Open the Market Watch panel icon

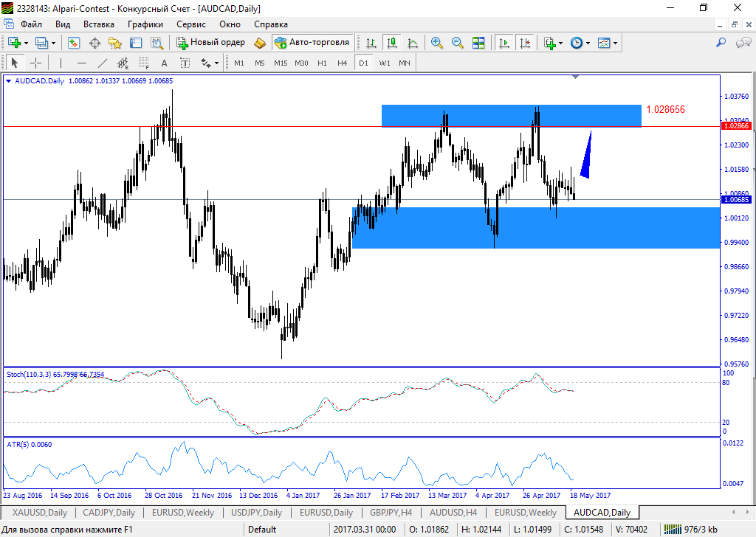(x=74, y=43)
